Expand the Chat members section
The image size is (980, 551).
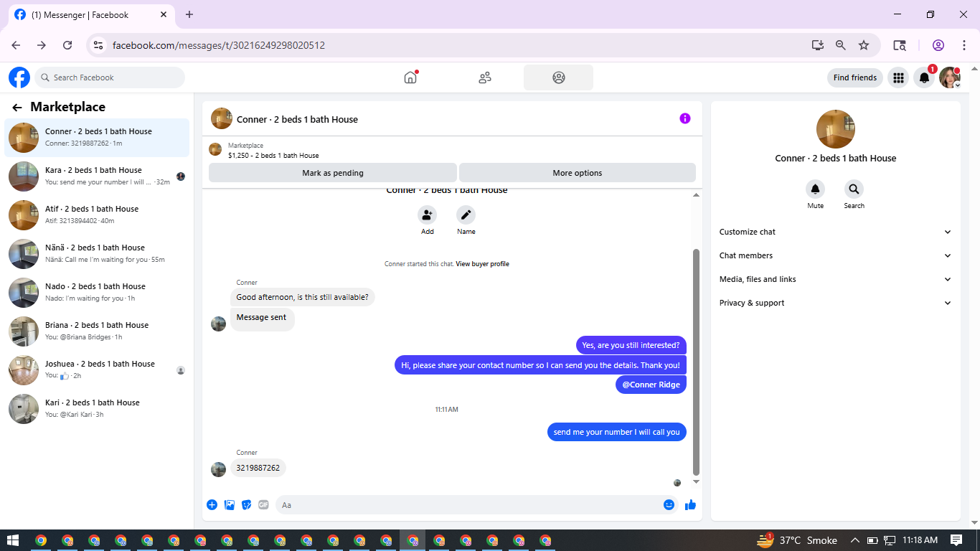pos(836,255)
